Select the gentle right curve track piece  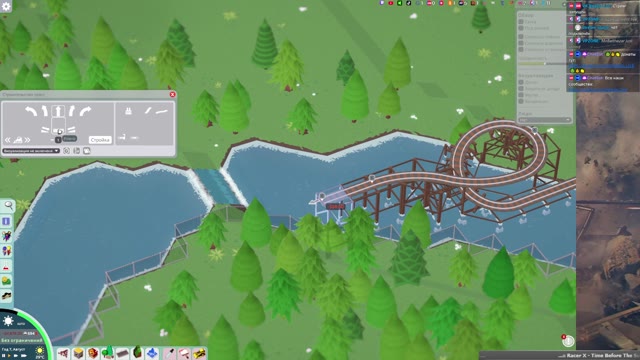72,111
